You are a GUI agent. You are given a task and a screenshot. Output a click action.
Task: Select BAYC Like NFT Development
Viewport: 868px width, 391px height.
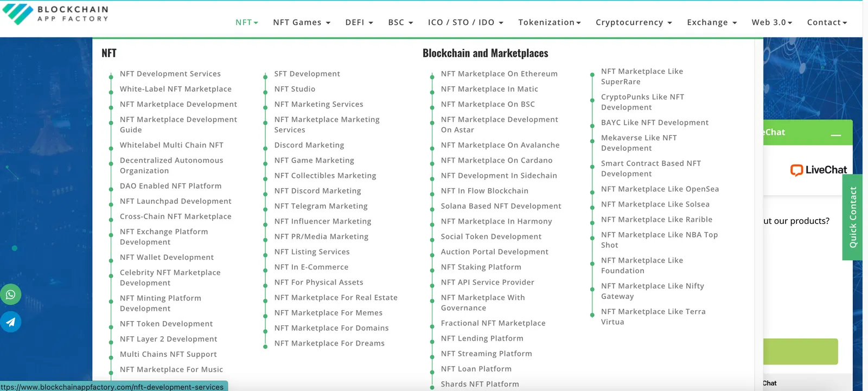[x=655, y=123]
